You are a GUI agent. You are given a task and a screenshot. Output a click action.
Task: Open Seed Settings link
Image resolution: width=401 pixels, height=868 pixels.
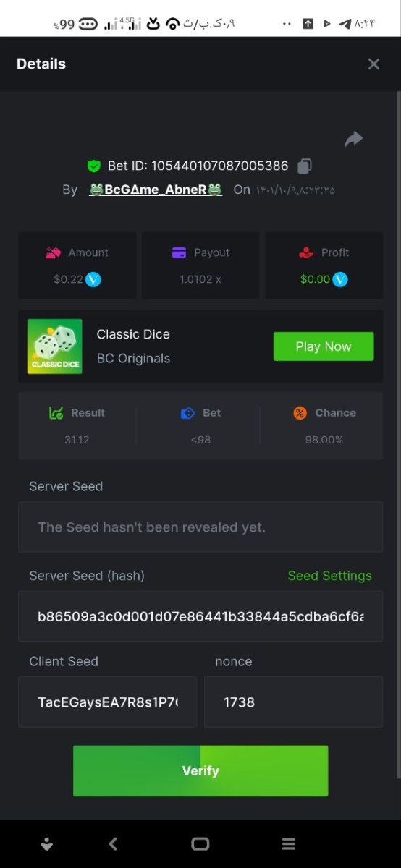coord(329,576)
